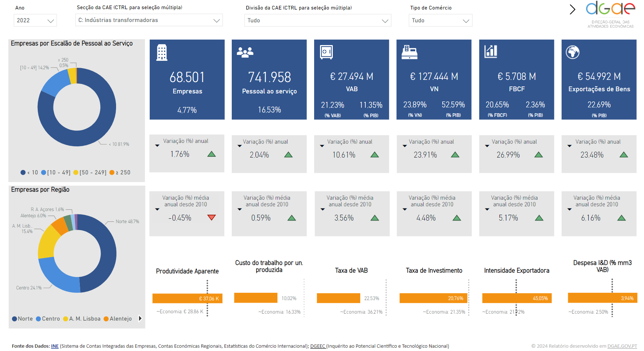644x351 pixels.
Task: Expand the Divisão da CAE dropdown showing Tudo
Action: click(318, 21)
